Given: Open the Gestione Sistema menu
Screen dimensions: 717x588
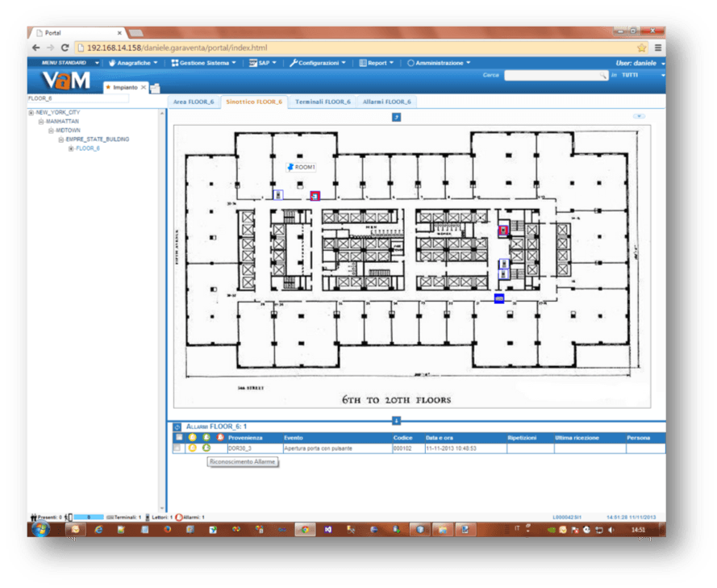Looking at the screenshot, I should (x=204, y=62).
